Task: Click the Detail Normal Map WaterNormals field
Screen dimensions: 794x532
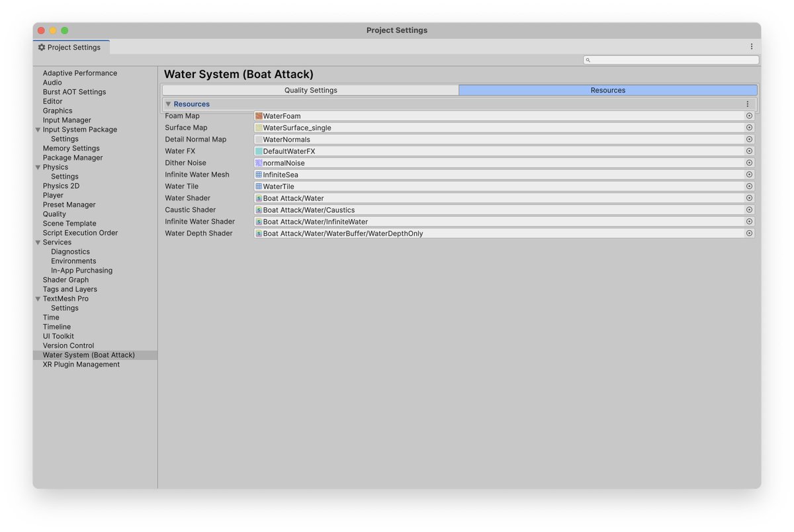Action: pos(504,140)
